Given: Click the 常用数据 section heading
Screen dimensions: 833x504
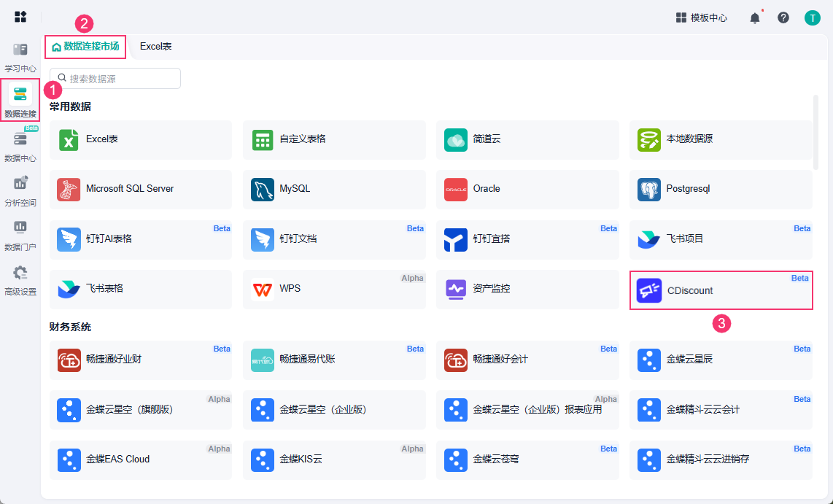Looking at the screenshot, I should (x=70, y=106).
